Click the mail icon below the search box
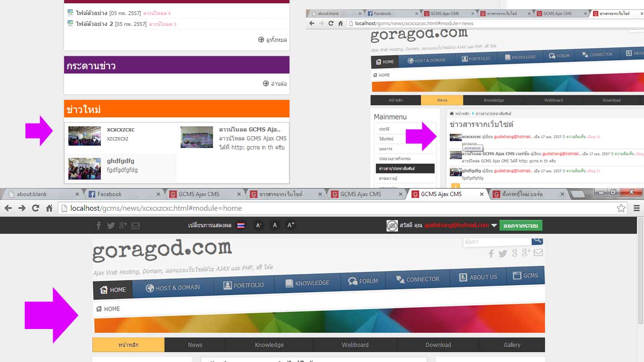This screenshot has height=362, width=644. (538, 253)
